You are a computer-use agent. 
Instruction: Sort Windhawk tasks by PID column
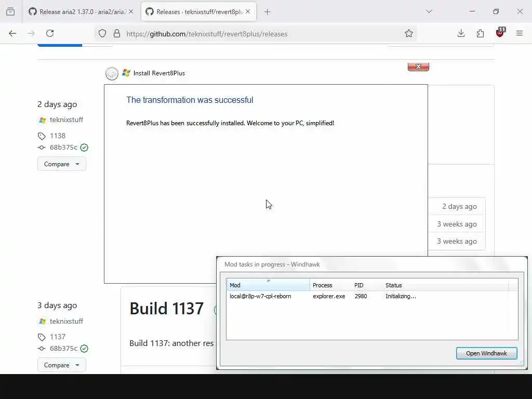(367, 285)
